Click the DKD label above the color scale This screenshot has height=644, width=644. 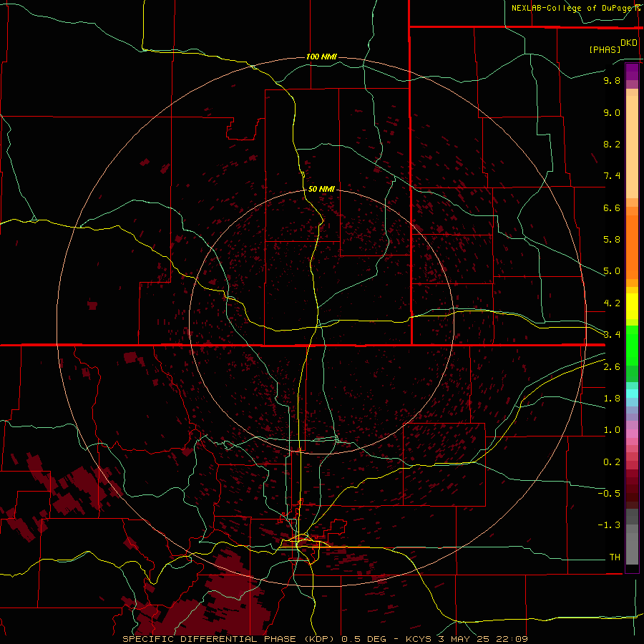click(629, 43)
